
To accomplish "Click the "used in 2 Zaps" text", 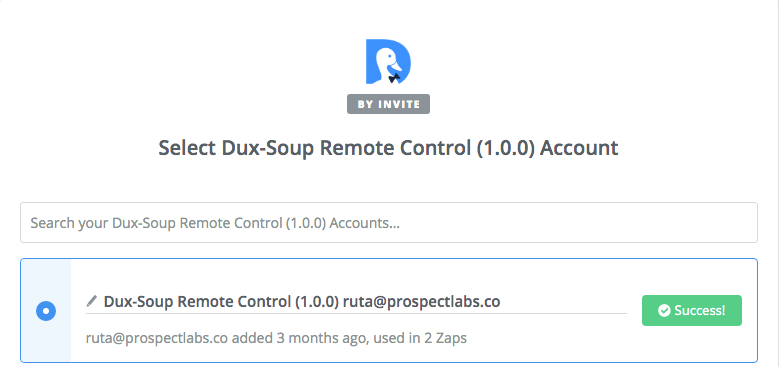I will coord(420,339).
